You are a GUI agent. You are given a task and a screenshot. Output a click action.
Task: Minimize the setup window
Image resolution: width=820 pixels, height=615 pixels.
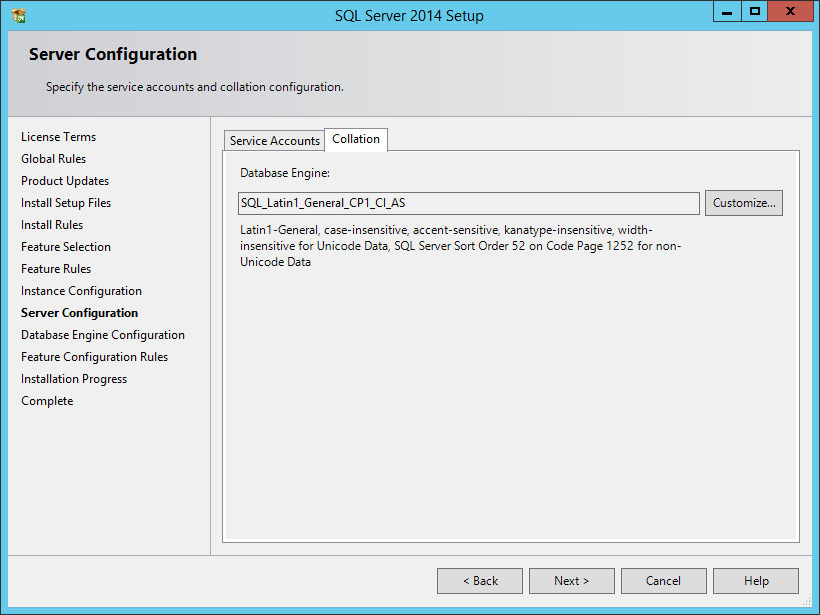click(x=727, y=12)
